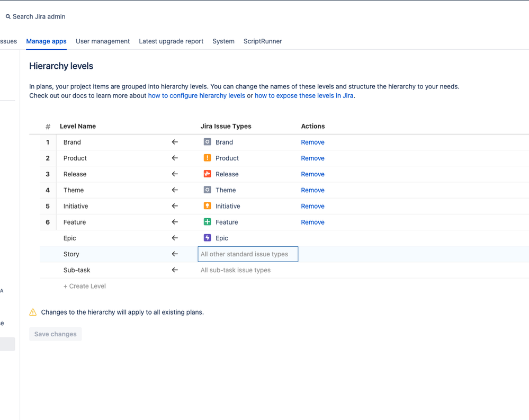This screenshot has width=529, height=420.
Task: Click the arrow in the Story row
Action: tap(175, 254)
